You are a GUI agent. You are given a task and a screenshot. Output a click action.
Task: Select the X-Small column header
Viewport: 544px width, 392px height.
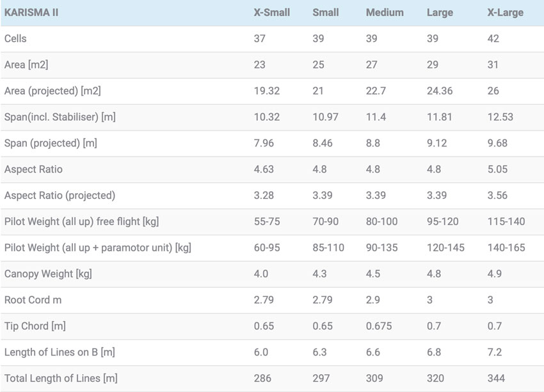pyautogui.click(x=271, y=13)
